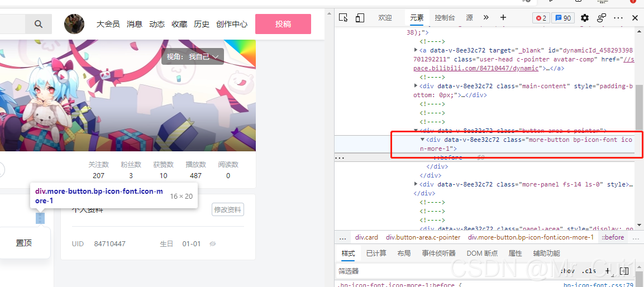Image resolution: width=644 pixels, height=287 pixels.
Task: Toggle the :hov element state option
Action: click(x=567, y=271)
